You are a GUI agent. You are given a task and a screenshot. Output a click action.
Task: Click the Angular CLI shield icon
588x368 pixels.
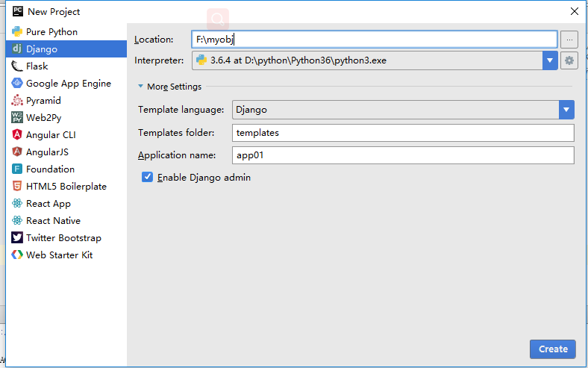point(17,134)
